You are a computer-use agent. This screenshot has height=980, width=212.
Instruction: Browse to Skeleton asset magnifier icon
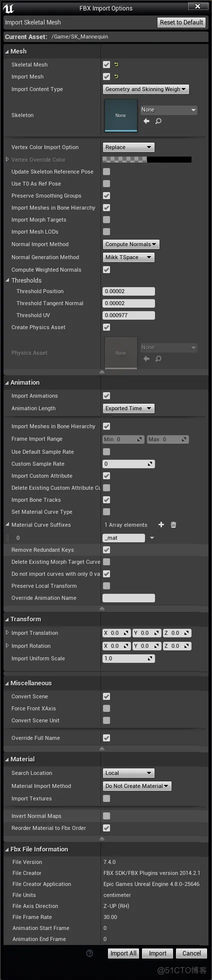[158, 121]
